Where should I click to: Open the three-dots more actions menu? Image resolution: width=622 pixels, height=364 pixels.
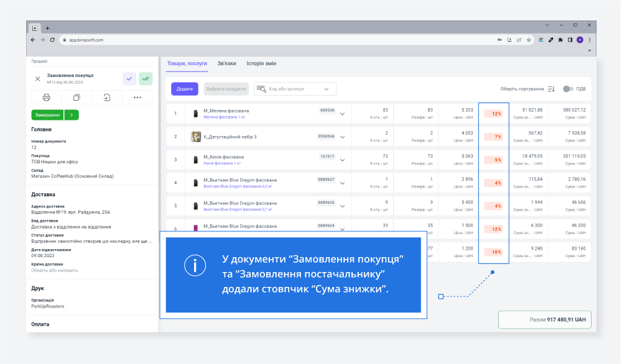[x=137, y=98]
